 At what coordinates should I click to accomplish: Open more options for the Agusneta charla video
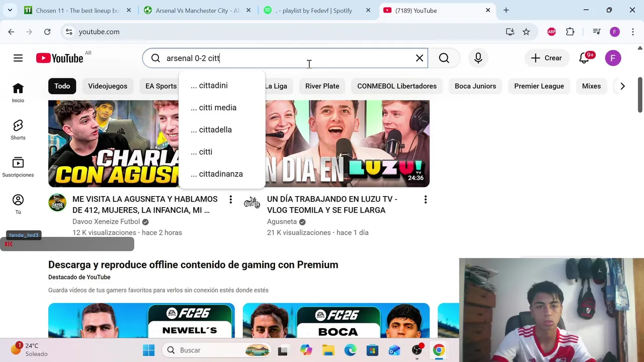(230, 200)
